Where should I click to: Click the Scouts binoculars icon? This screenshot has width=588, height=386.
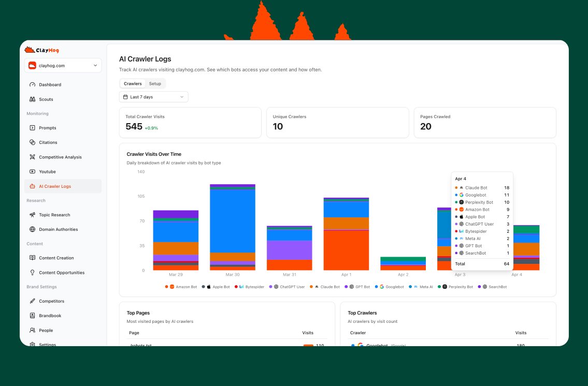32,99
